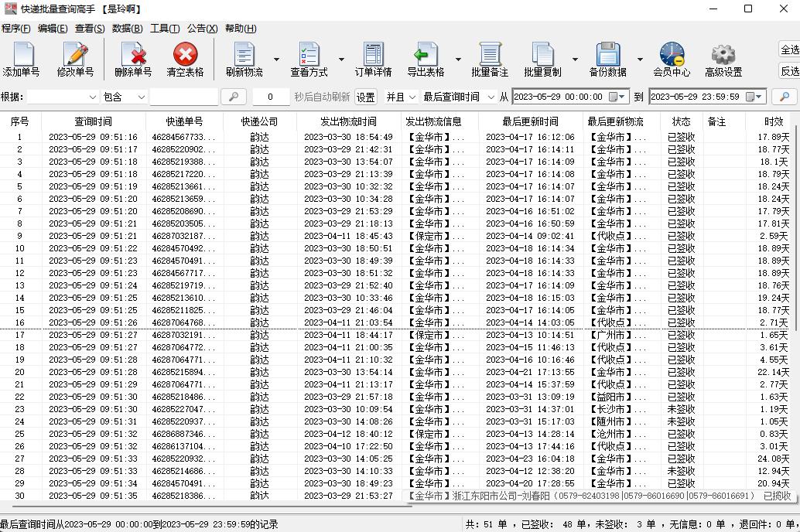Image resolution: width=800 pixels, height=532 pixels.
Task: Click the 设置 auto-refresh button
Action: pos(365,97)
